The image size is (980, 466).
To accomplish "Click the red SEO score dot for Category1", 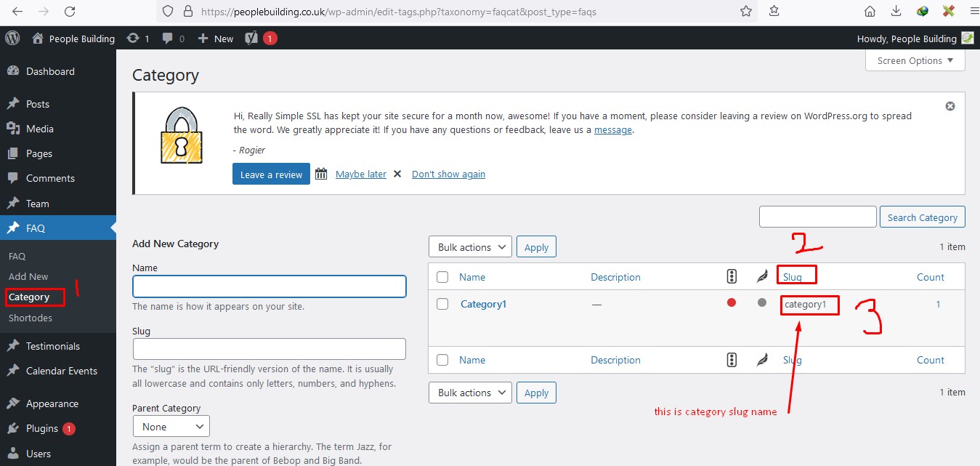I will coord(732,303).
